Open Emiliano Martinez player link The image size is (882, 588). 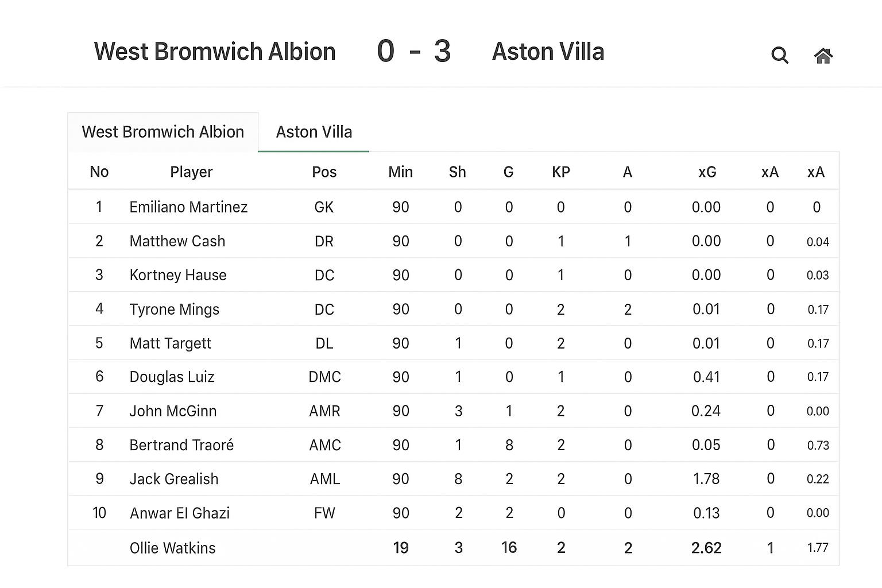pyautogui.click(x=188, y=207)
